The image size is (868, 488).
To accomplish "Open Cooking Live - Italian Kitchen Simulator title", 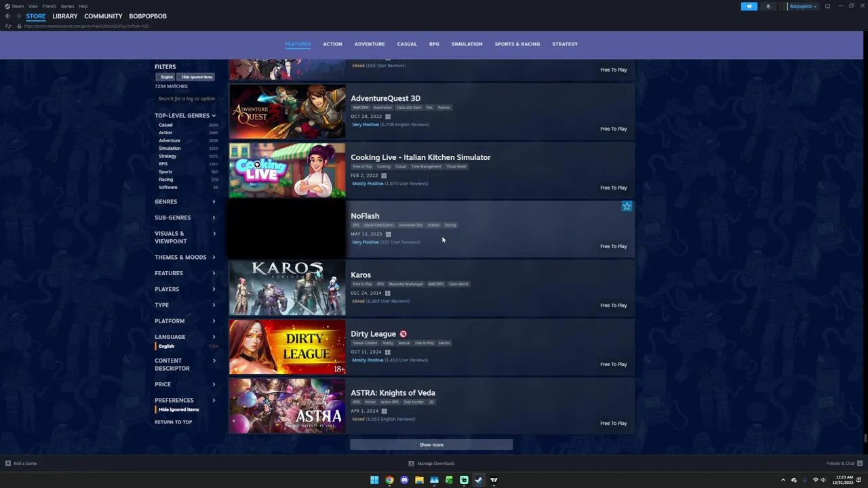I will click(x=420, y=157).
